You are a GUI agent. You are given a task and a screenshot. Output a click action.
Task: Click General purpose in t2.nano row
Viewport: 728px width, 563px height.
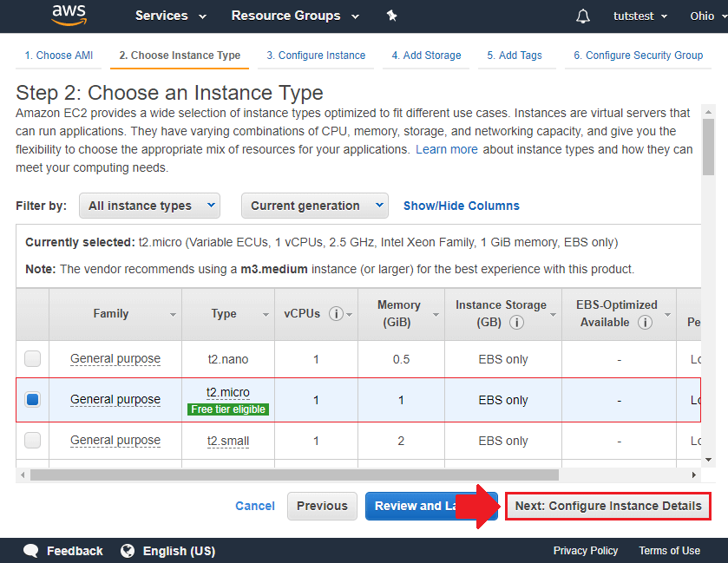point(115,359)
